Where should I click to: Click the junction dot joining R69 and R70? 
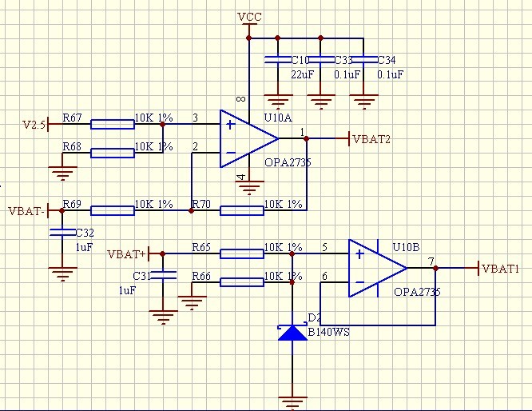click(x=192, y=210)
